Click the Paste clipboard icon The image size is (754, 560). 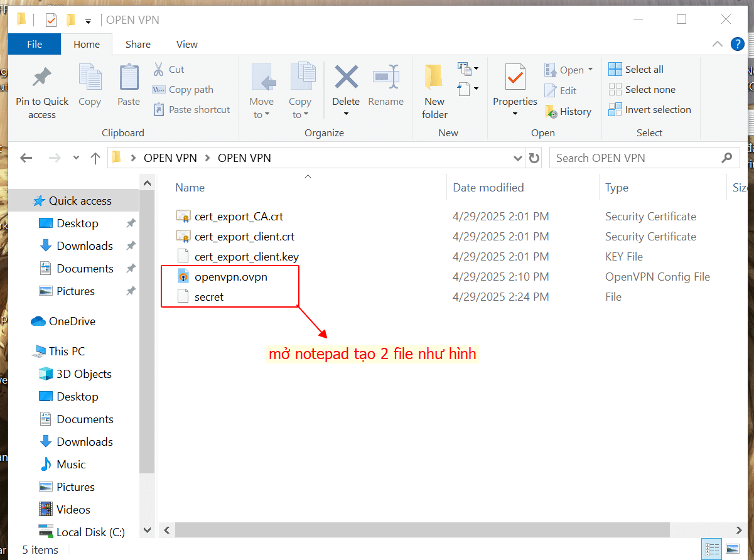click(129, 77)
